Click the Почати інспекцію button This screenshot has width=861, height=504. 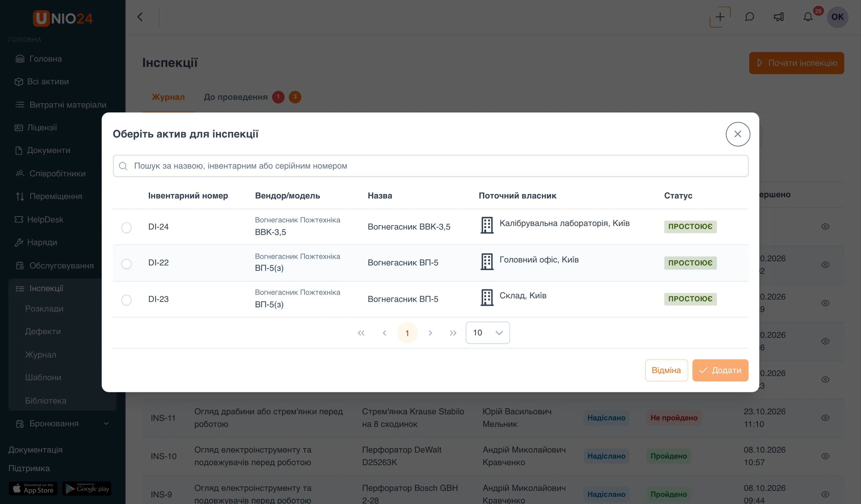[796, 63]
